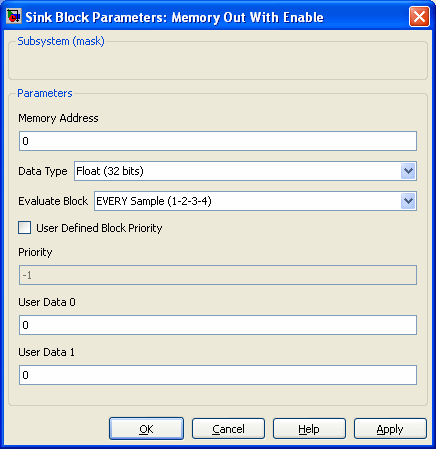The image size is (436, 449).
Task: Click the User Defined Block Priority label
Action: 99,228
